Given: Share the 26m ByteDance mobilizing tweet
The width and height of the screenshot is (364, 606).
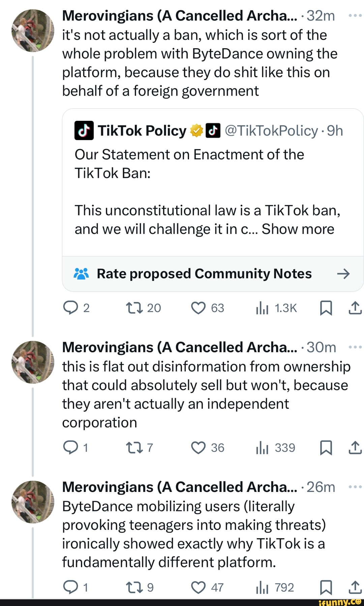Looking at the screenshot, I should click(355, 587).
